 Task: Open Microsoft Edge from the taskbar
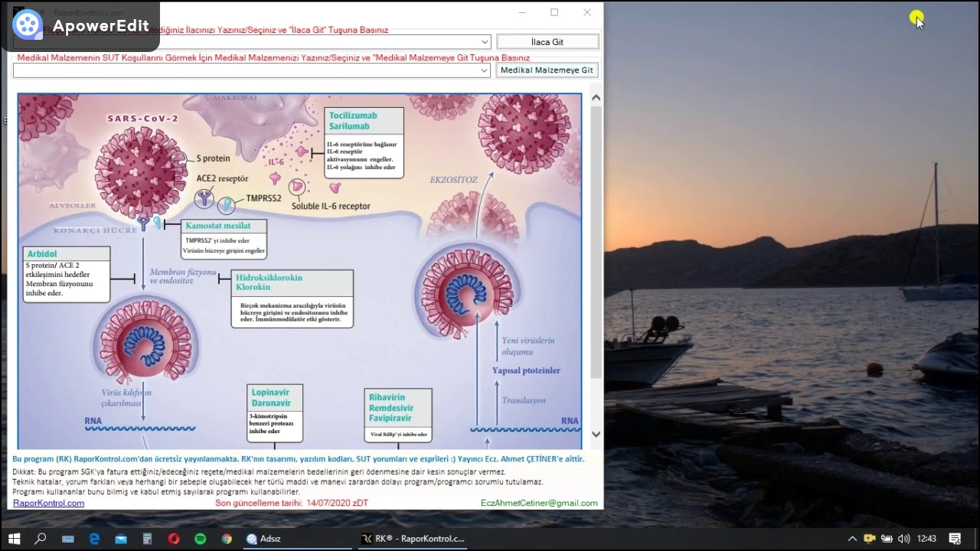click(94, 539)
